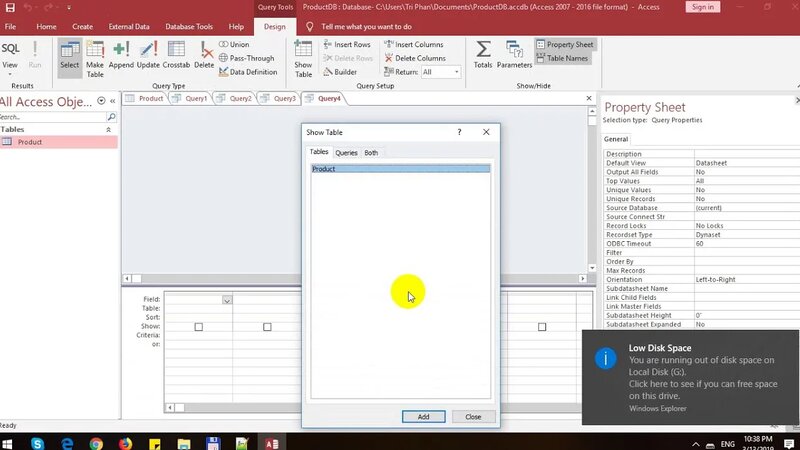
Task: Click the Low Disk Space notification
Action: (x=691, y=377)
